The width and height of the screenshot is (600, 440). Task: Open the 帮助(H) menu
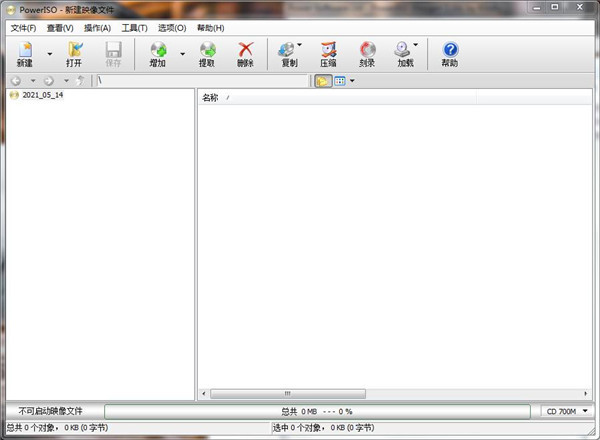click(210, 28)
